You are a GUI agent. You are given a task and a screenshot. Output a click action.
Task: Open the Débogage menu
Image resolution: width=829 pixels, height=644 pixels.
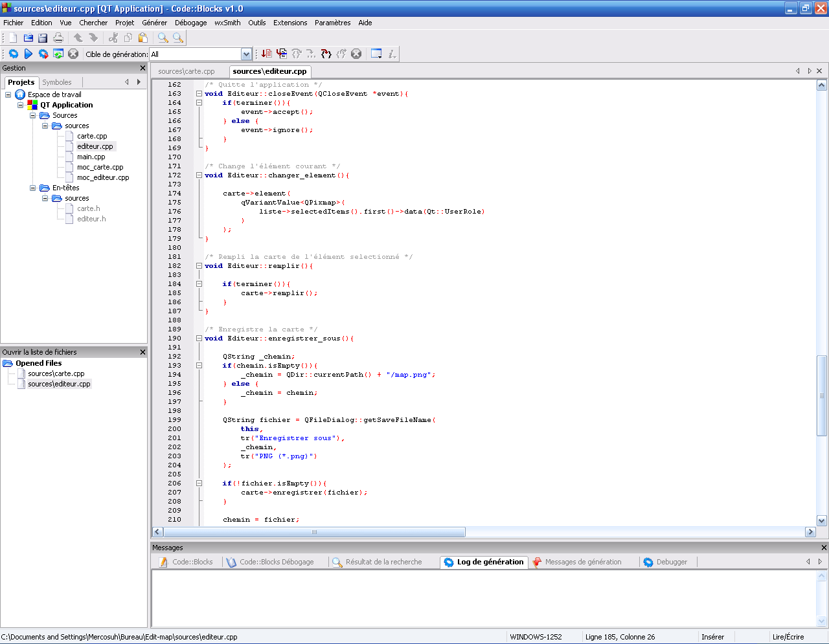tap(191, 23)
